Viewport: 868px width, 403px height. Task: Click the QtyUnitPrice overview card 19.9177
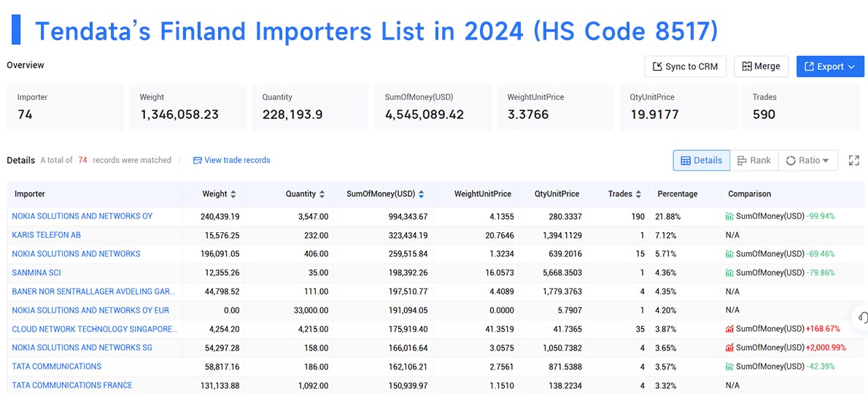pos(678,107)
